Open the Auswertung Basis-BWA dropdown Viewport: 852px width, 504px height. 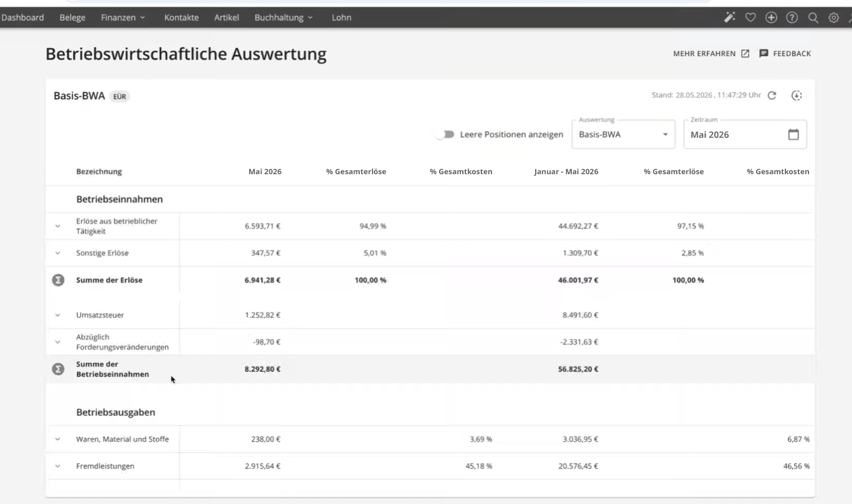coord(623,134)
